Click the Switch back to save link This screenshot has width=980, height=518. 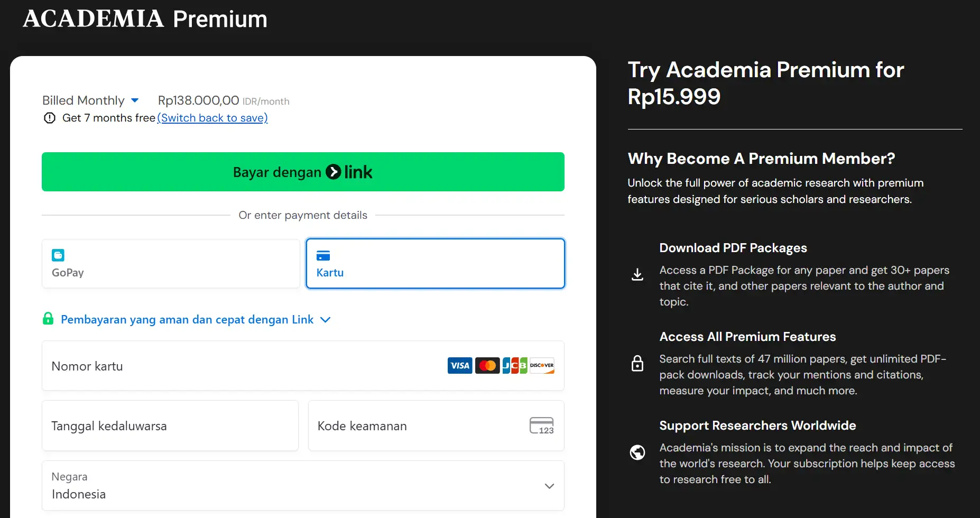click(x=212, y=118)
